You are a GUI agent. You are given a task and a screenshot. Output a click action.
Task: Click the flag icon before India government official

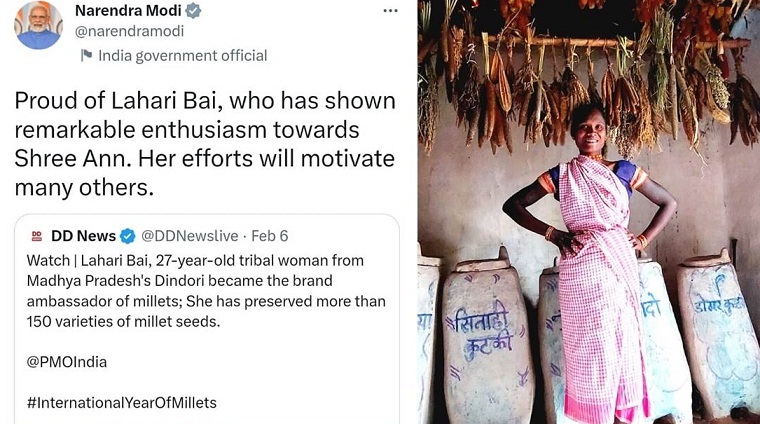(x=86, y=55)
